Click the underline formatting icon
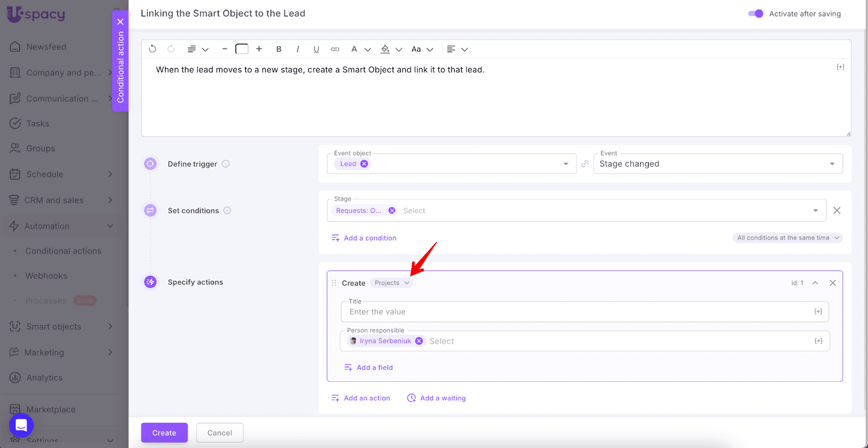The image size is (868, 448). pyautogui.click(x=316, y=49)
